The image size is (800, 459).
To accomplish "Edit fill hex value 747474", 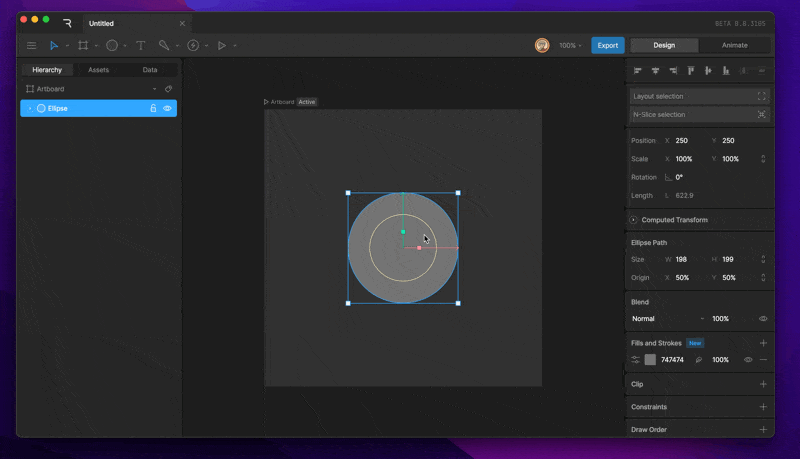I will coord(672,360).
